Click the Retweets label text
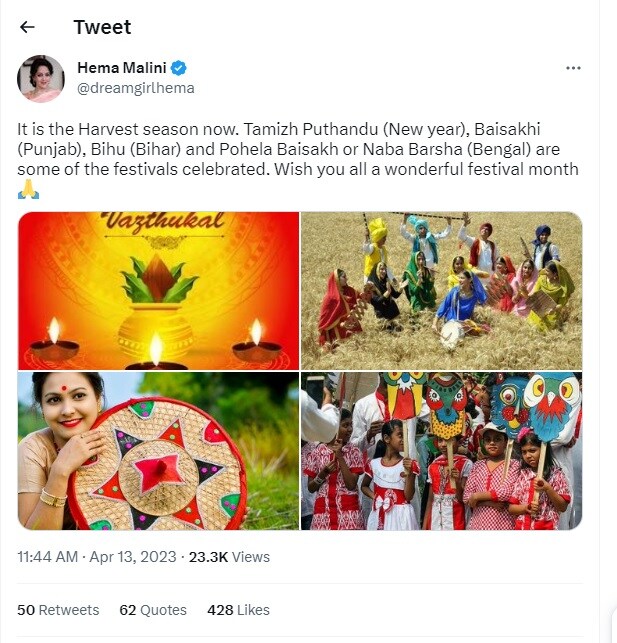Image resolution: width=617 pixels, height=643 pixels. [69, 610]
